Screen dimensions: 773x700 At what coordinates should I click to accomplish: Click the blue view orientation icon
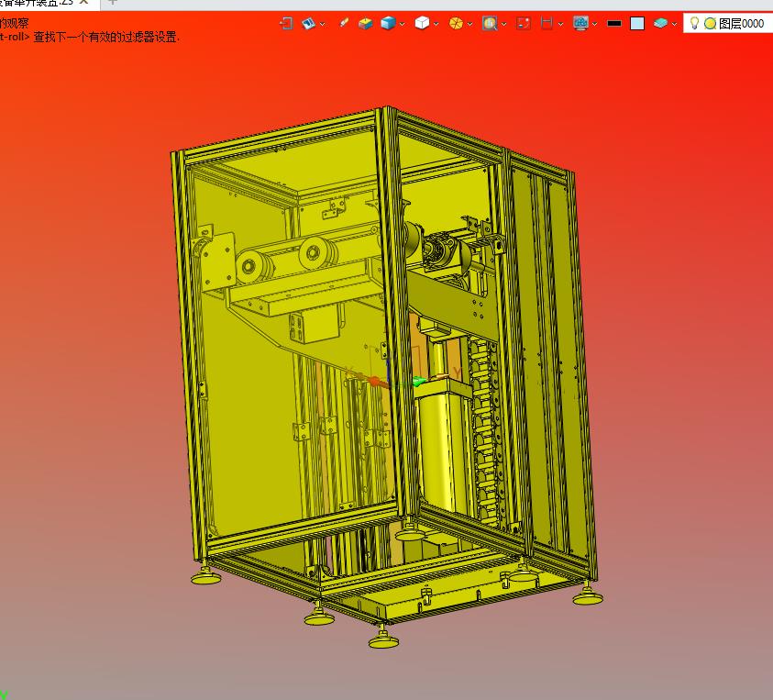pos(309,23)
